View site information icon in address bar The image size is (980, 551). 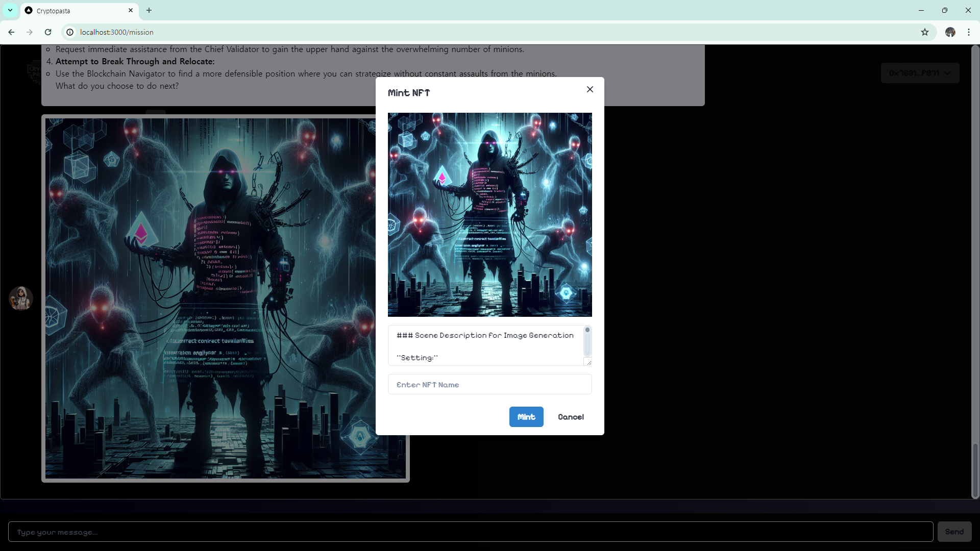point(70,32)
